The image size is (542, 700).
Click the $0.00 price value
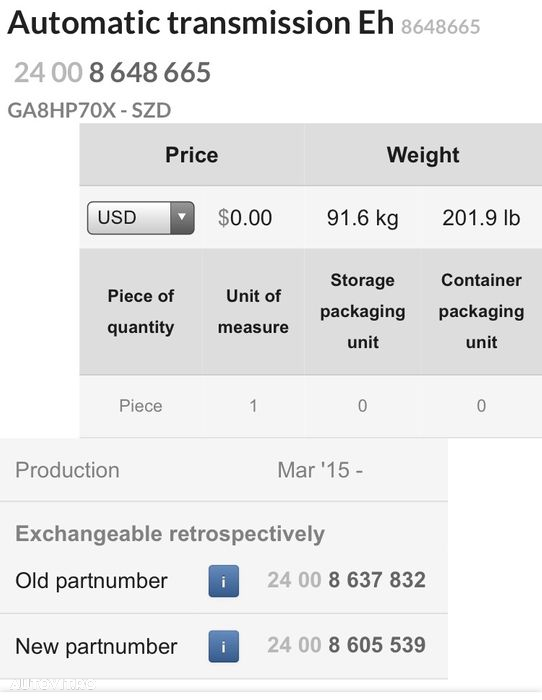(245, 218)
